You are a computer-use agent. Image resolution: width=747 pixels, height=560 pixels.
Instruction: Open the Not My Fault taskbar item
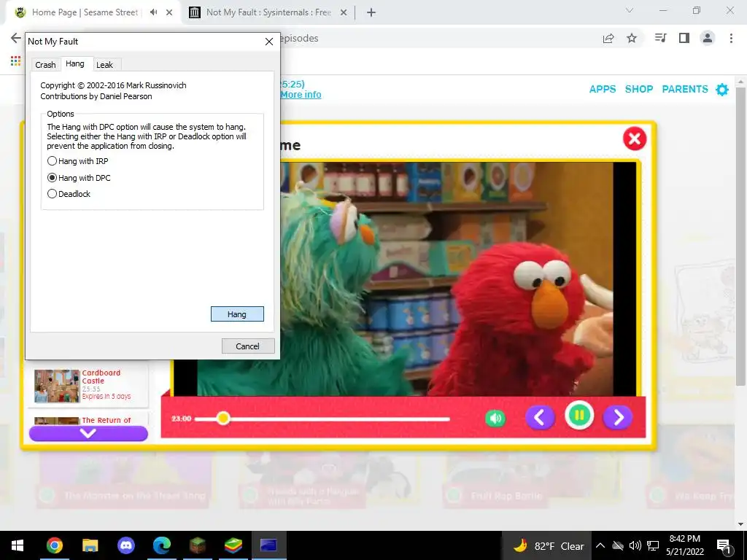click(268, 545)
